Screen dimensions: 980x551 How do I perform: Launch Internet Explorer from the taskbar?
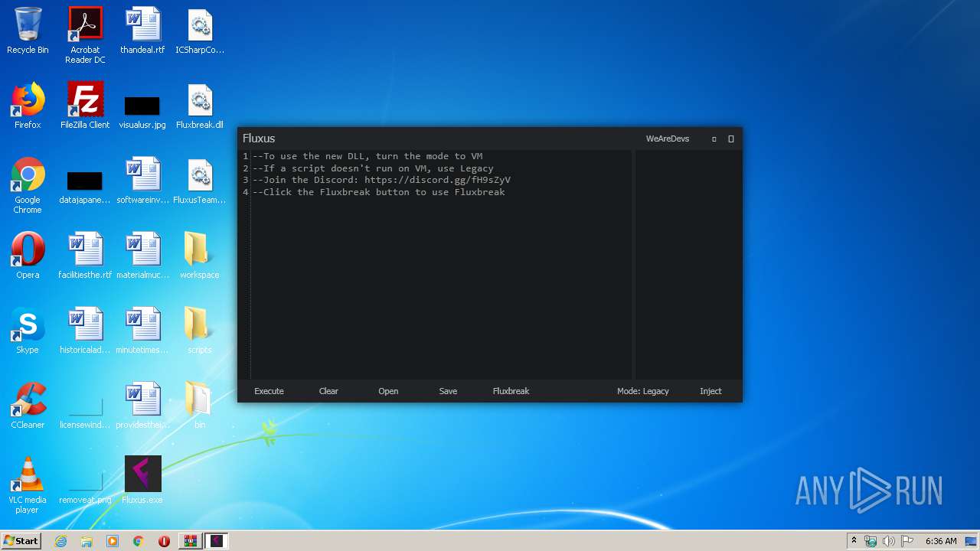coord(60,541)
